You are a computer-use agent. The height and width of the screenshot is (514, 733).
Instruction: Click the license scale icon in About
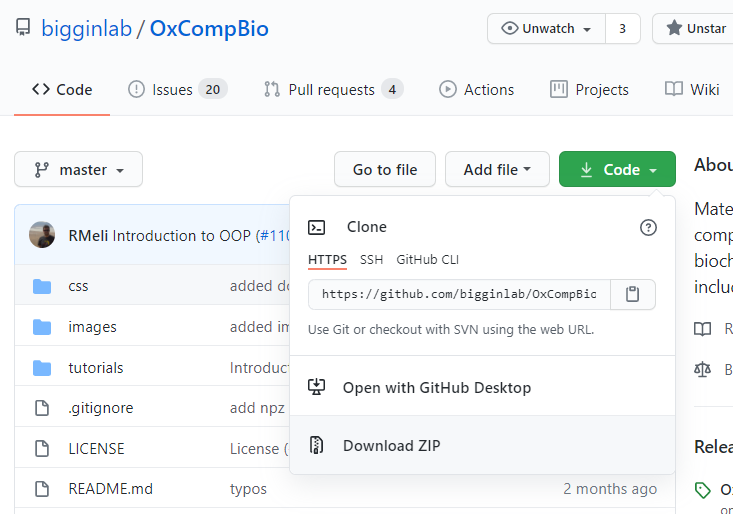coord(703,370)
